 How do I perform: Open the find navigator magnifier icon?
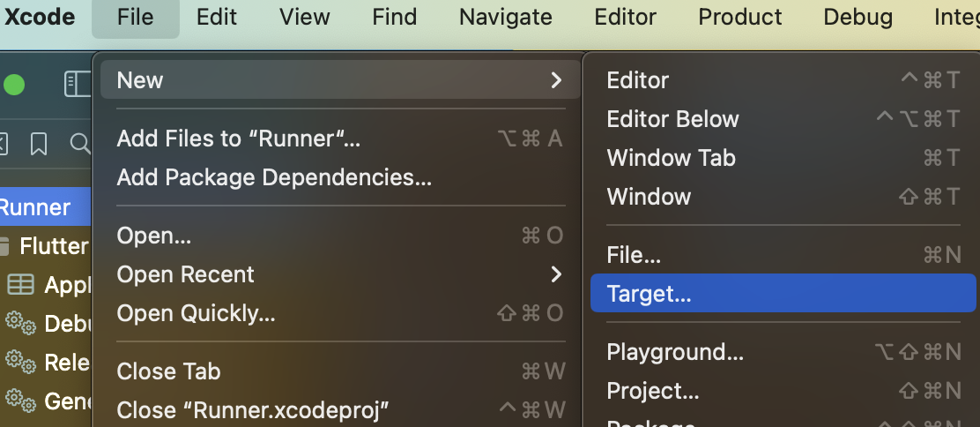80,144
